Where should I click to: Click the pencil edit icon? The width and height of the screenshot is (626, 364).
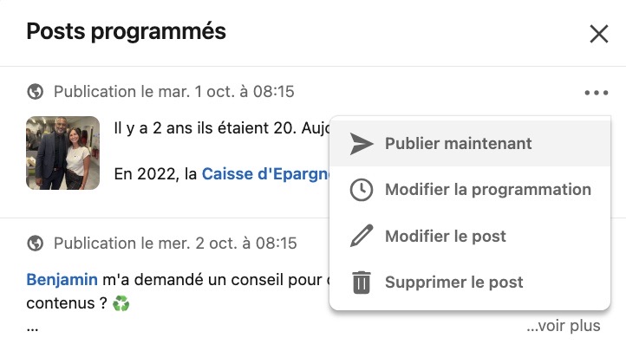362,236
